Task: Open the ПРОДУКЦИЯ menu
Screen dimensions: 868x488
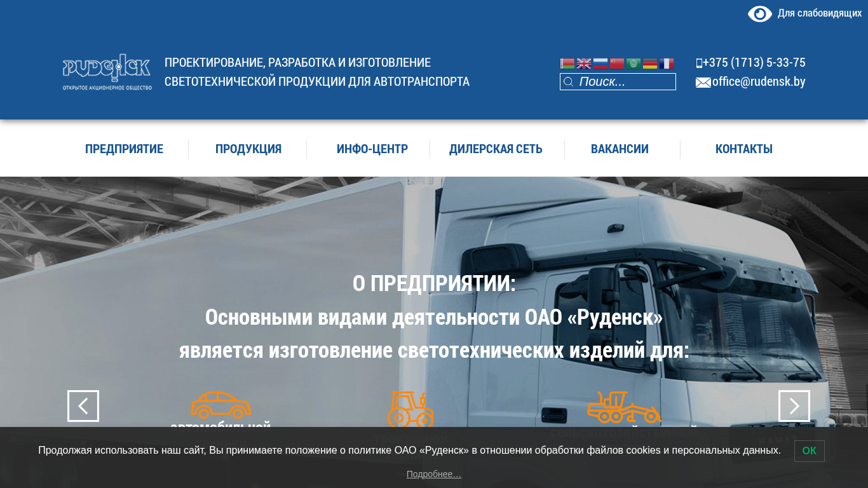Action: pyautogui.click(x=248, y=149)
